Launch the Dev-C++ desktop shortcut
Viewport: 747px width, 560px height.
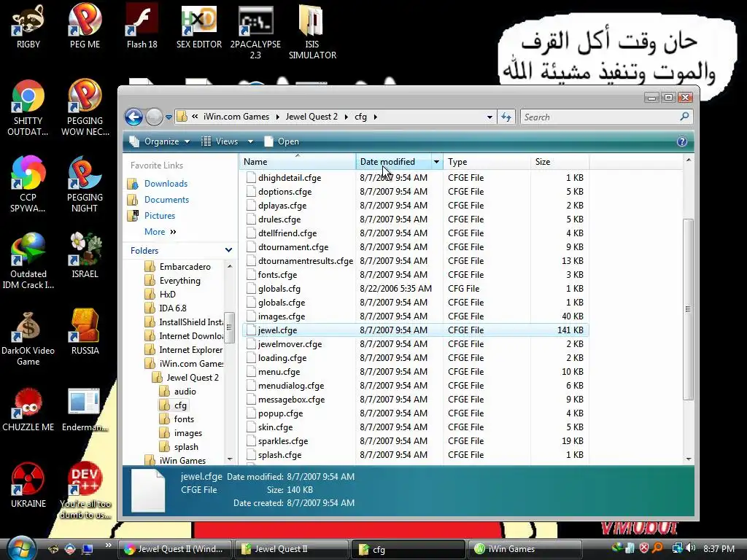[85, 491]
